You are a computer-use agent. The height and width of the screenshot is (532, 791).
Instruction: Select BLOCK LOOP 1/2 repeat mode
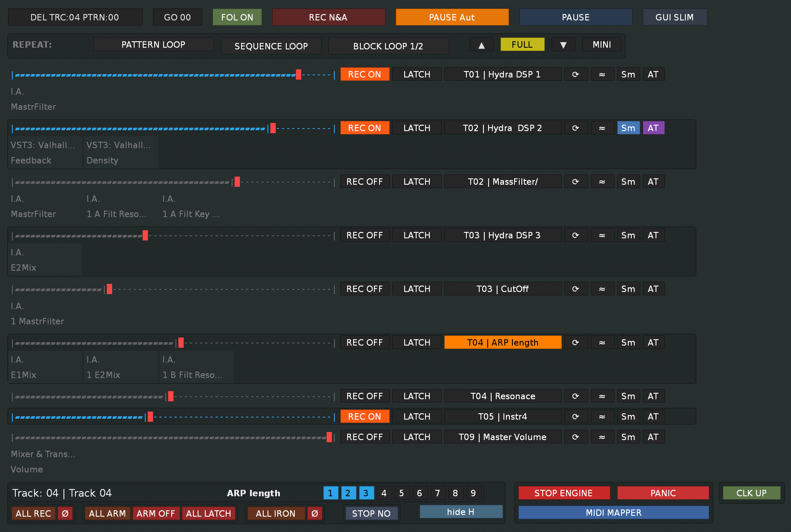pyautogui.click(x=388, y=46)
